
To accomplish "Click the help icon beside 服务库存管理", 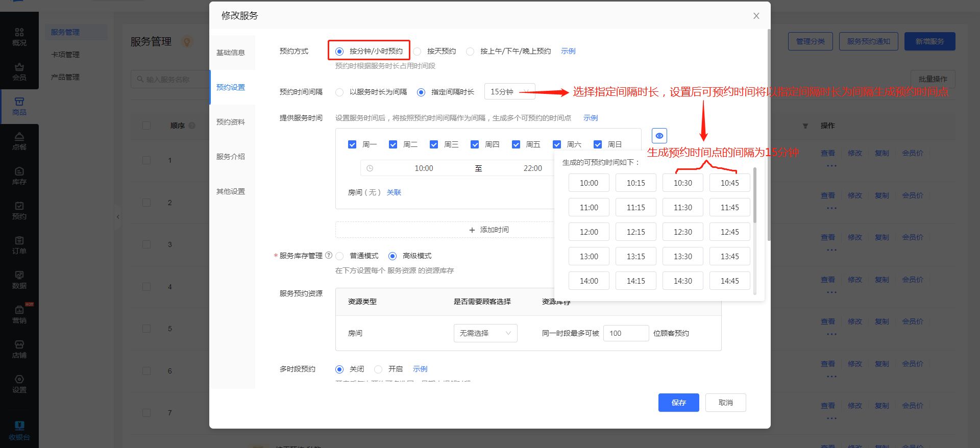I will pyautogui.click(x=329, y=255).
